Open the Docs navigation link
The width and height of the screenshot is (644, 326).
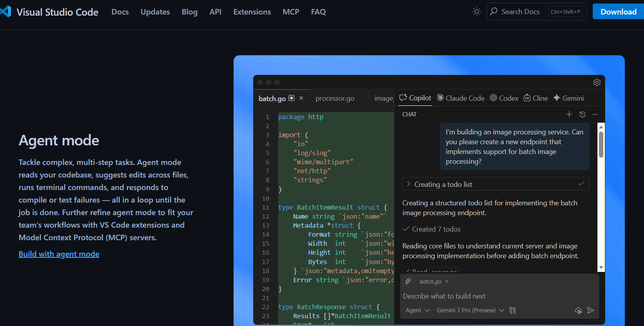coord(120,12)
